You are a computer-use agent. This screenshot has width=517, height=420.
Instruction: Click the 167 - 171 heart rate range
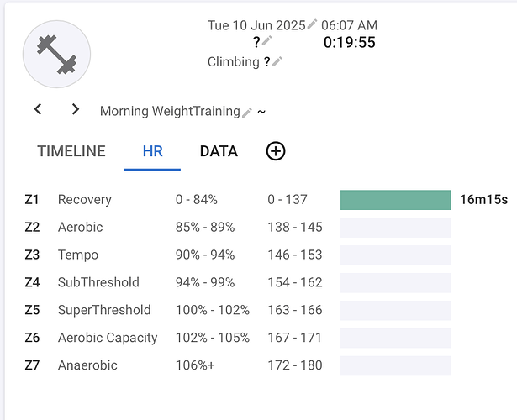[x=294, y=338]
